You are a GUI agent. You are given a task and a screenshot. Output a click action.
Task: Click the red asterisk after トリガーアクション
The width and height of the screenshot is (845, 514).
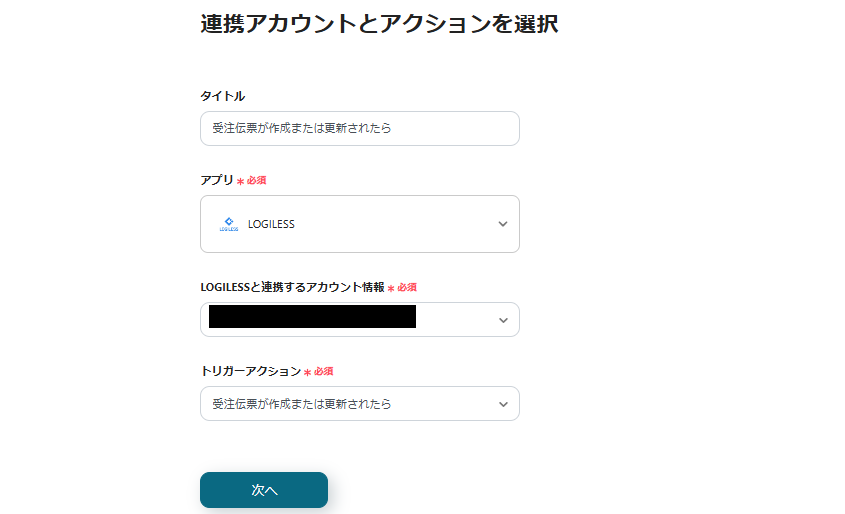pos(308,372)
